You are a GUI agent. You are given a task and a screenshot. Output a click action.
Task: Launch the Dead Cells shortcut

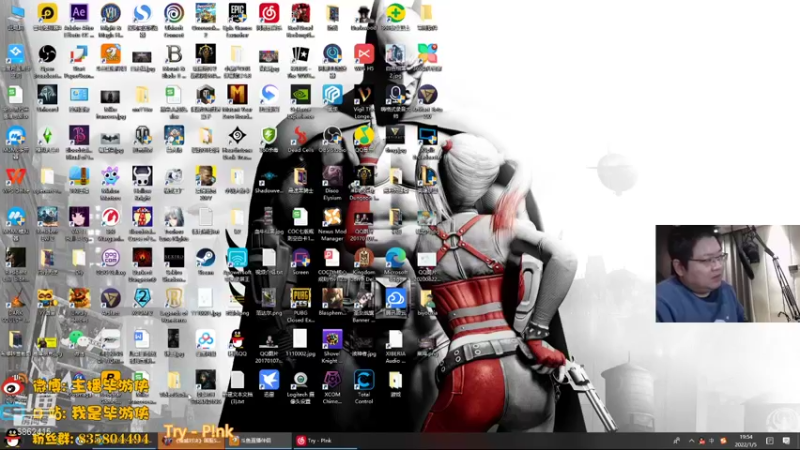(x=301, y=136)
